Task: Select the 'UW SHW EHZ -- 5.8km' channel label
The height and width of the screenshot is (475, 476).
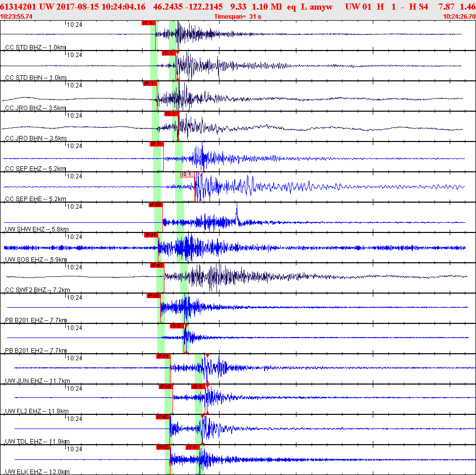Action: pos(37,229)
